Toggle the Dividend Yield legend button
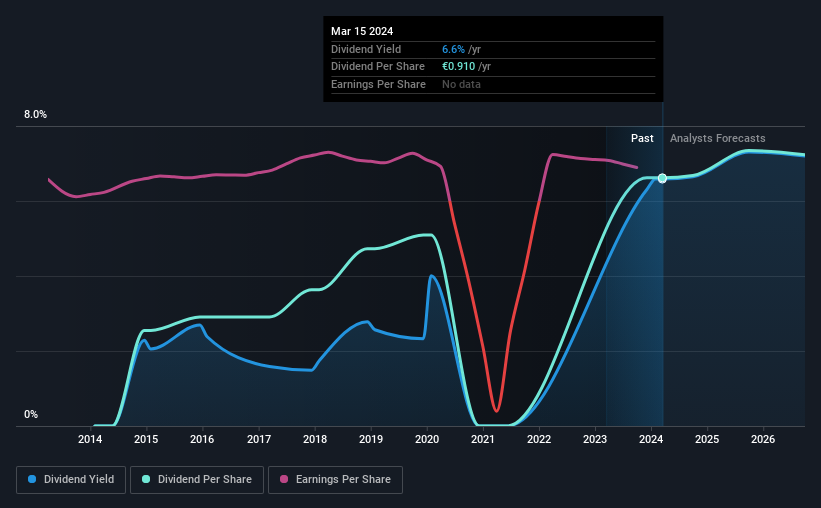Viewport: 821px width, 508px height. pos(71,480)
